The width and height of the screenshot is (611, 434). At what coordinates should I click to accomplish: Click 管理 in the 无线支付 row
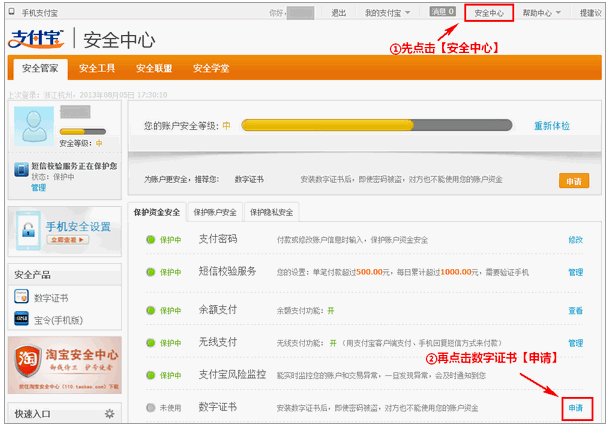(x=575, y=343)
